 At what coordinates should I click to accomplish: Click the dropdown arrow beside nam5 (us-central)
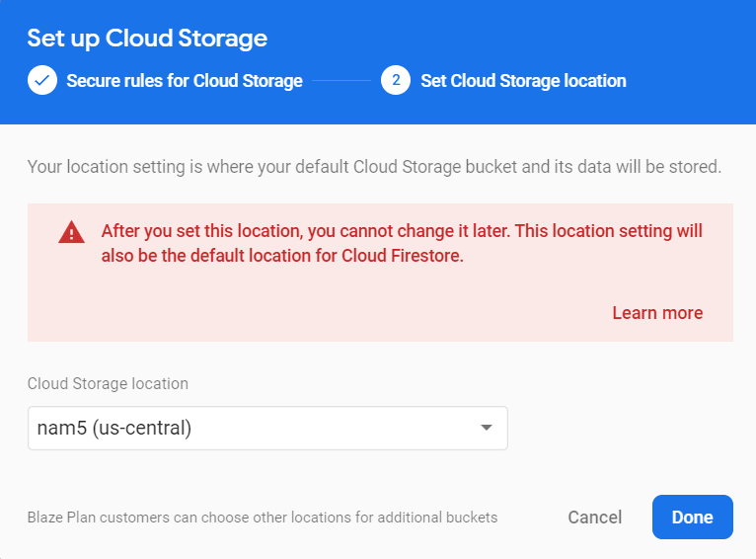[487, 428]
